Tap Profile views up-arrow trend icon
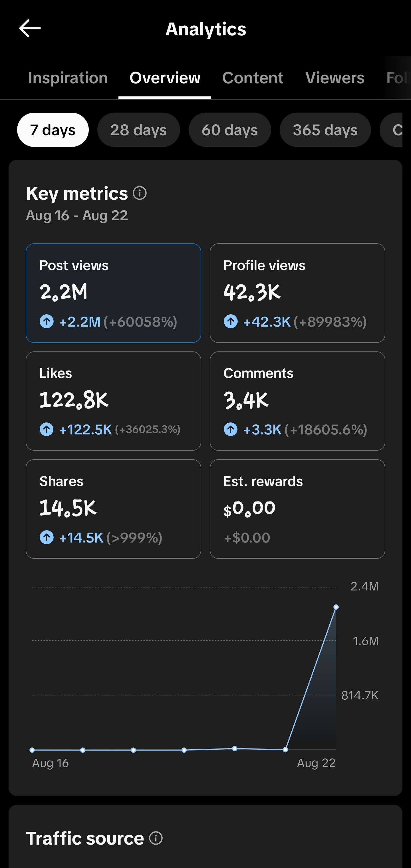This screenshot has height=868, width=411. click(231, 321)
